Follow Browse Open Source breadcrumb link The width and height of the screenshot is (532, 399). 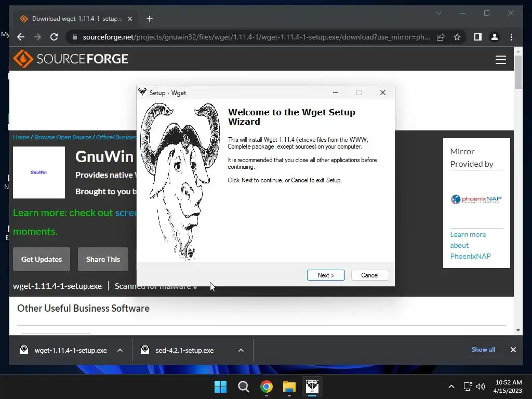[x=63, y=137]
